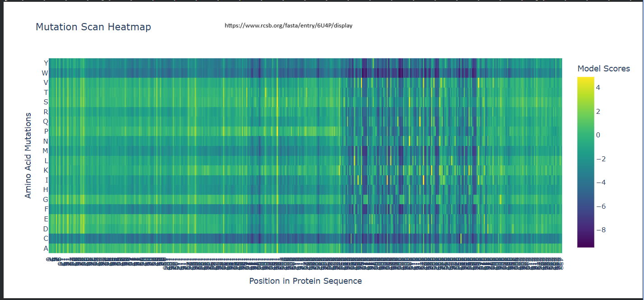Click the D amino acid axis label
The image size is (644, 300).
tap(45, 229)
